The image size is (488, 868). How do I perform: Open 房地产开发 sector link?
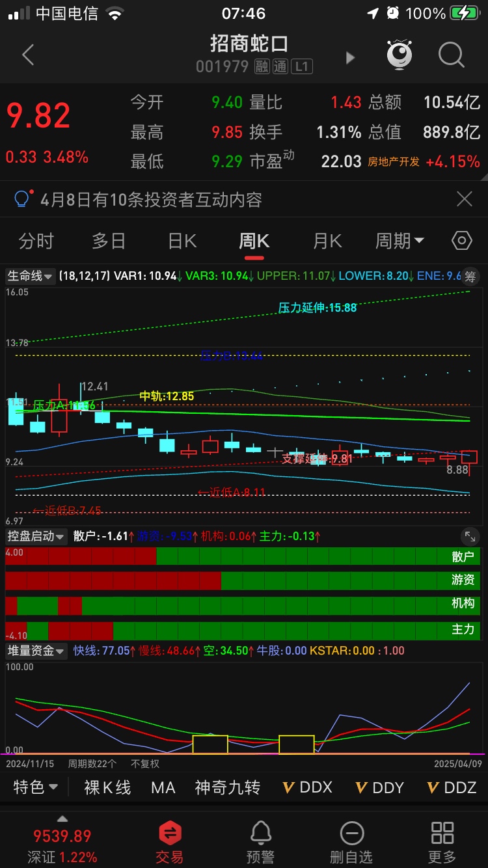(x=394, y=161)
